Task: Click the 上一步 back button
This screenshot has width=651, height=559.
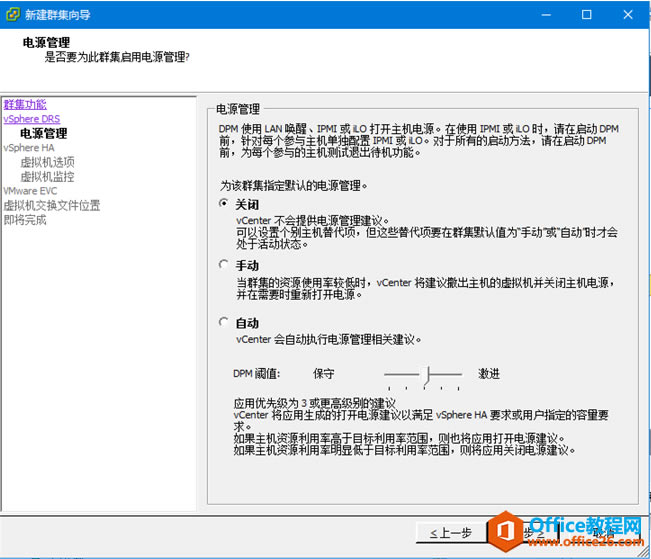Action: 451,532
